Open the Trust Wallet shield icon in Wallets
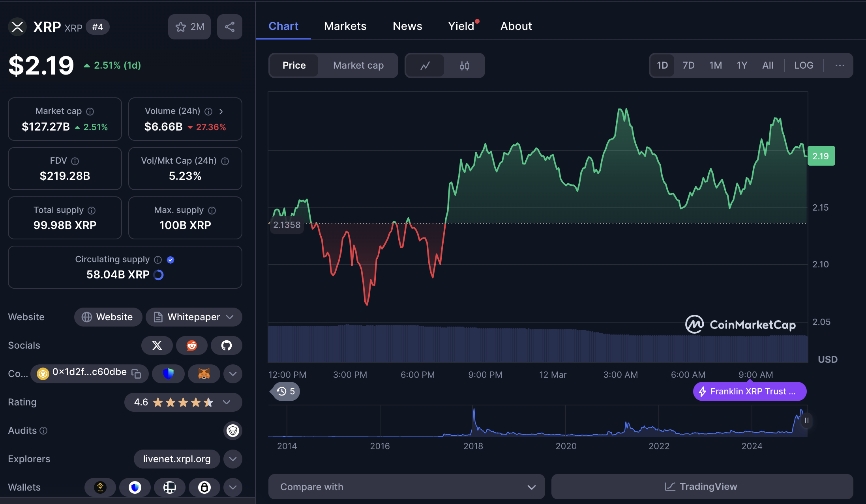The width and height of the screenshot is (866, 504). 135,487
